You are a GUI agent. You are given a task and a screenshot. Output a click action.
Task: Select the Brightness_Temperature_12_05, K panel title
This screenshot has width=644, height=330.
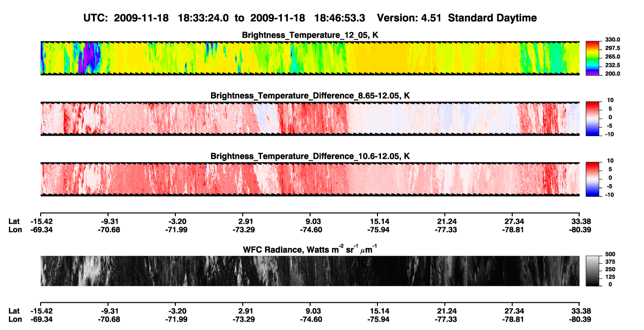pyautogui.click(x=310, y=35)
